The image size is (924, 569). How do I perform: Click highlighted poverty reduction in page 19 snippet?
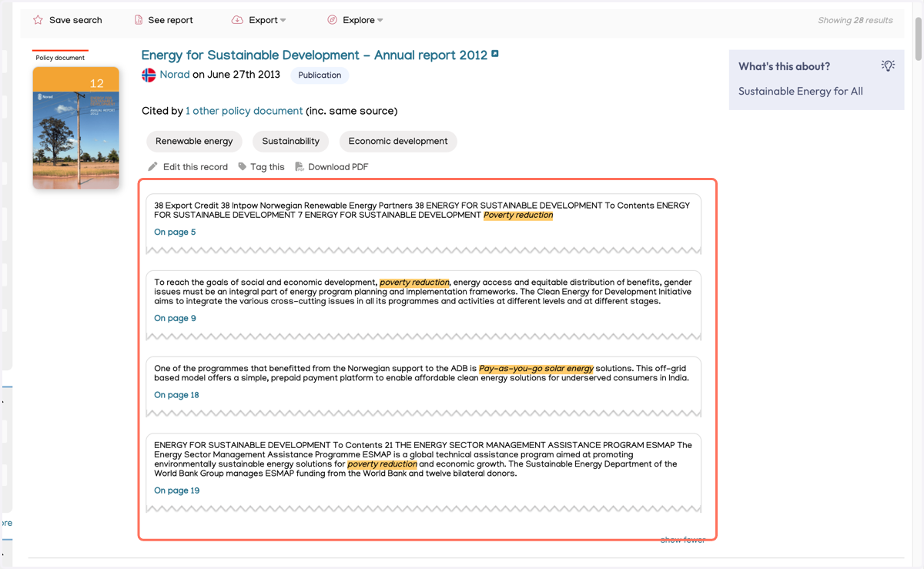(x=382, y=464)
